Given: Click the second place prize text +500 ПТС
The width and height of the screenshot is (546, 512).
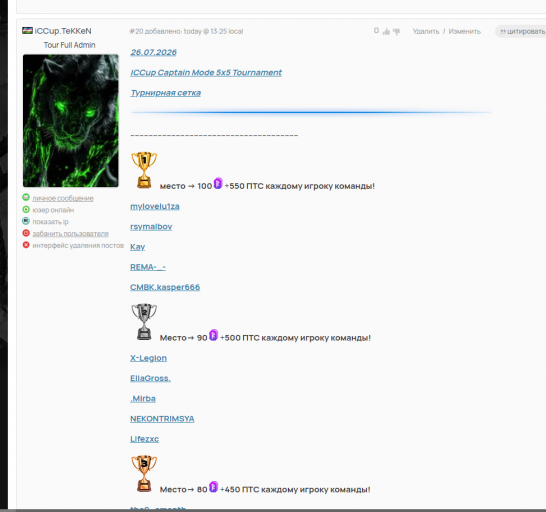Looking at the screenshot, I should (x=296, y=338).
